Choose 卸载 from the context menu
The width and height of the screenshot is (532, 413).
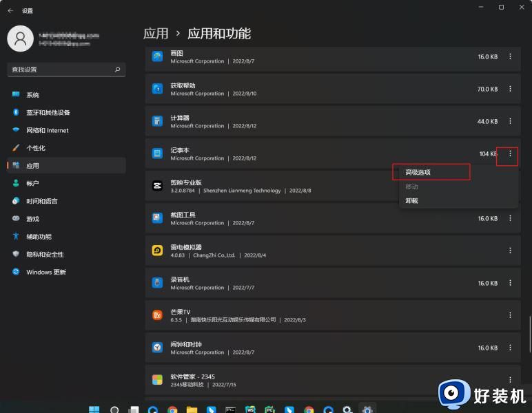412,201
